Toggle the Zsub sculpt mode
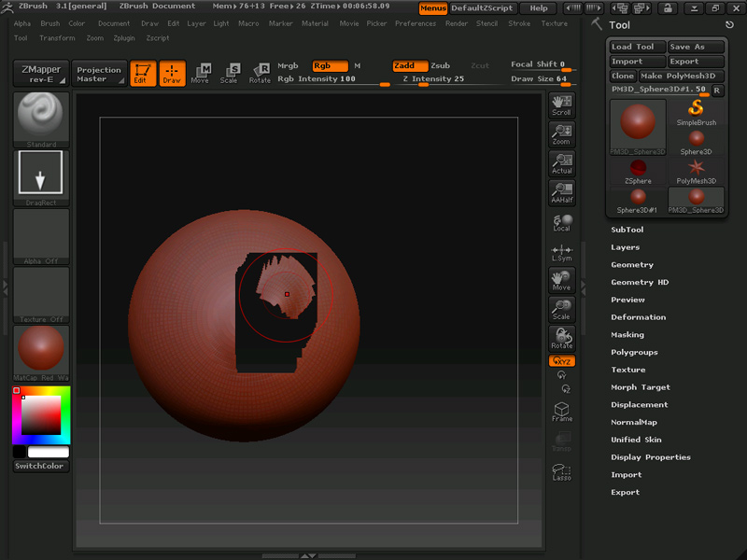The image size is (747, 560). (440, 66)
